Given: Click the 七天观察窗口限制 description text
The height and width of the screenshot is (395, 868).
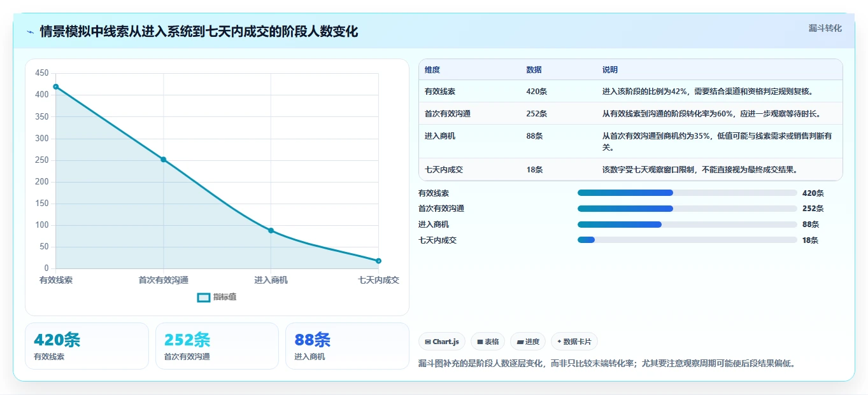Looking at the screenshot, I should [700, 170].
